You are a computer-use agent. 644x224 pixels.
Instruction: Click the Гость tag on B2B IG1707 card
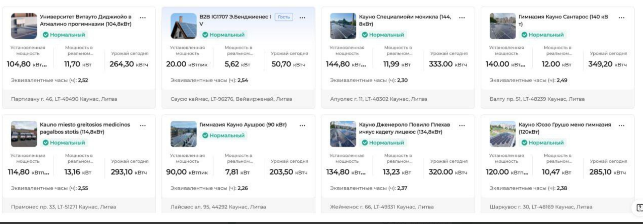pyautogui.click(x=284, y=17)
